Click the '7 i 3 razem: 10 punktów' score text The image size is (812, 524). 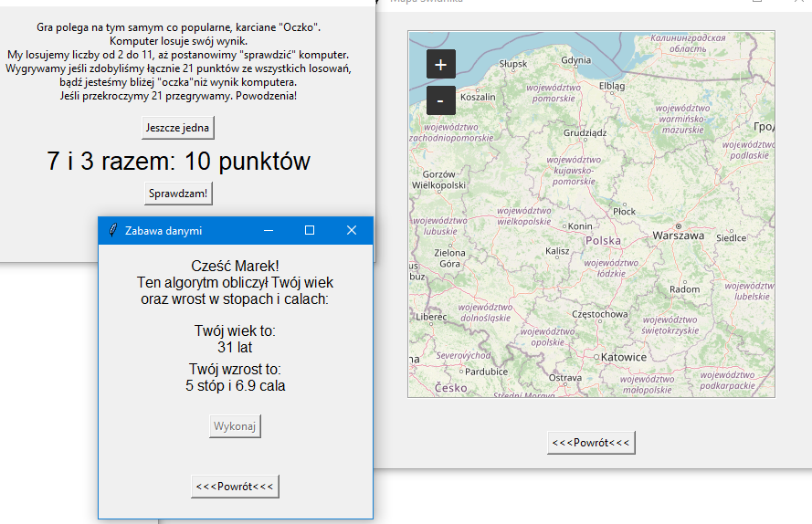click(178, 162)
